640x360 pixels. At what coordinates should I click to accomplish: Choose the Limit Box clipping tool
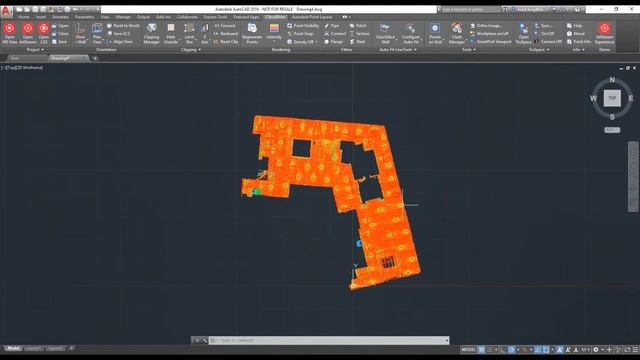click(189, 33)
